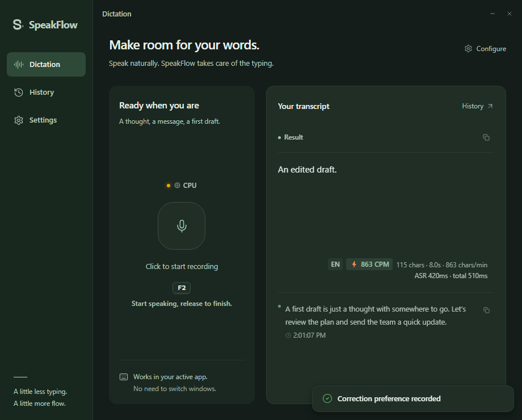The height and width of the screenshot is (420, 522).
Task: Click the '115 chars · 8.0s · 863 chars/min' stats
Action: tap(442, 265)
